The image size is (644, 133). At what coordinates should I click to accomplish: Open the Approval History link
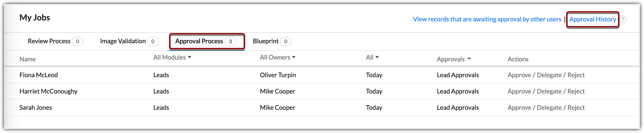(592, 19)
